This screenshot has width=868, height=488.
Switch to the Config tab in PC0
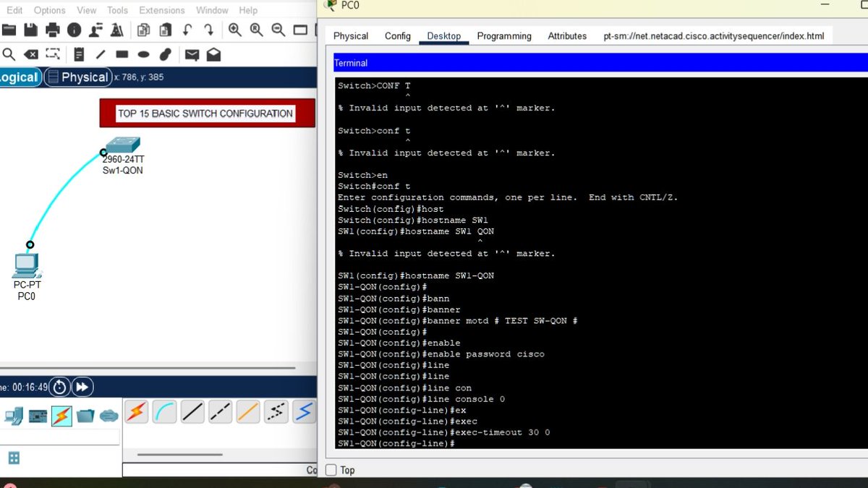click(398, 36)
